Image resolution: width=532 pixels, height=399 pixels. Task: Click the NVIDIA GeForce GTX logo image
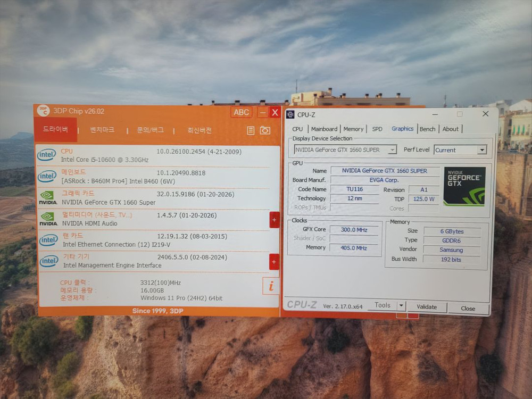tap(464, 186)
